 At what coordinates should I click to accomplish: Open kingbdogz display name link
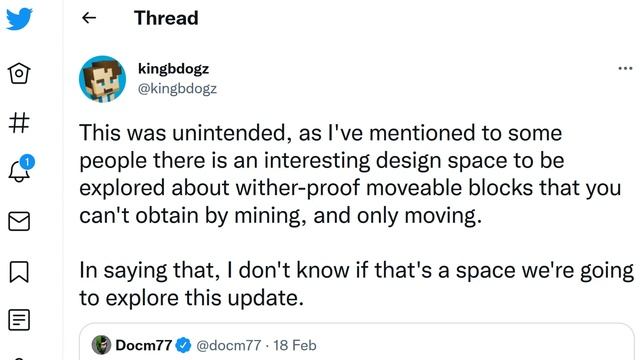coord(173,69)
